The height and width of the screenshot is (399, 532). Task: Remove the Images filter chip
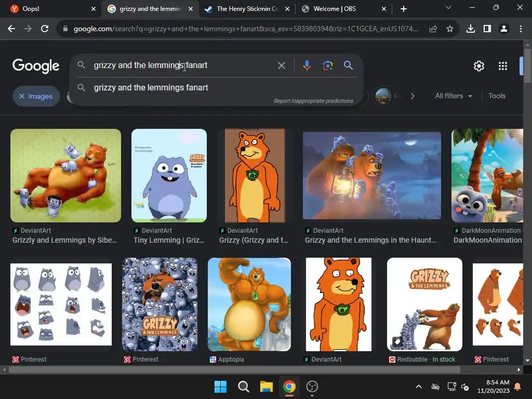(x=22, y=96)
